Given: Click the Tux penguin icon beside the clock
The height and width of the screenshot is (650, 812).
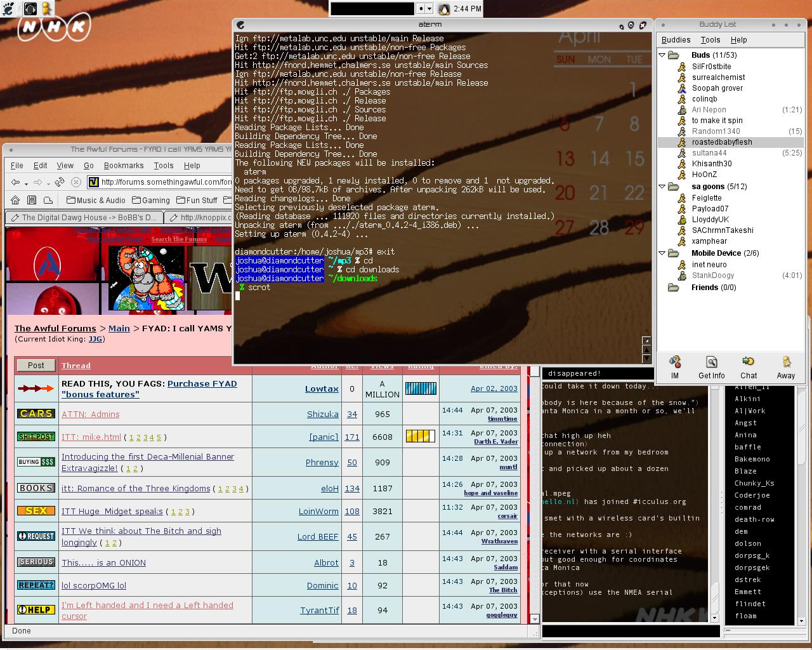Looking at the screenshot, I should [x=443, y=9].
